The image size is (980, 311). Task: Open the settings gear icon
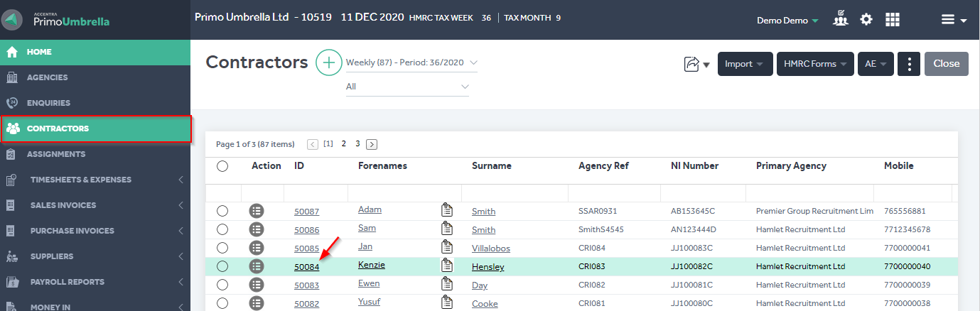click(x=866, y=19)
